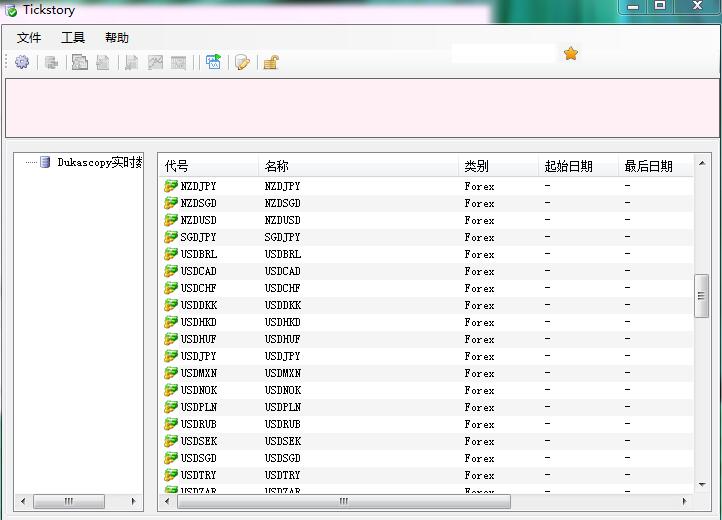Click the NZDJPY symbol icon
Image resolution: width=722 pixels, height=520 pixels.
point(171,186)
